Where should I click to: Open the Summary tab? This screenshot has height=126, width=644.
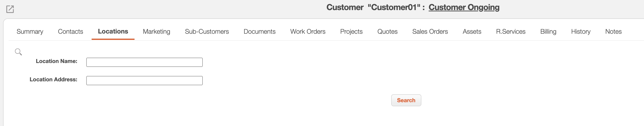[30, 31]
